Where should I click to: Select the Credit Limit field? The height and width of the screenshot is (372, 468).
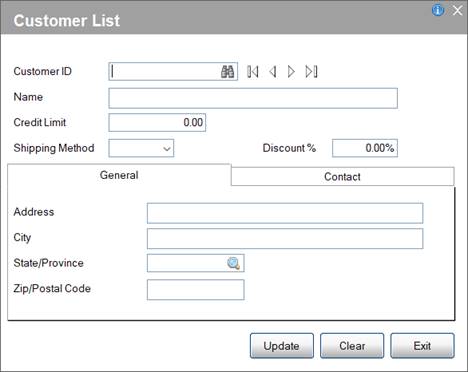coord(157,122)
